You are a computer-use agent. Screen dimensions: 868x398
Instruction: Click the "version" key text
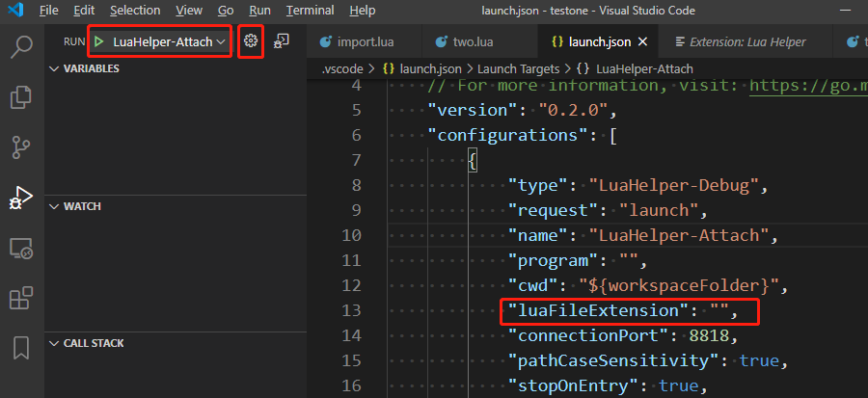(x=474, y=110)
